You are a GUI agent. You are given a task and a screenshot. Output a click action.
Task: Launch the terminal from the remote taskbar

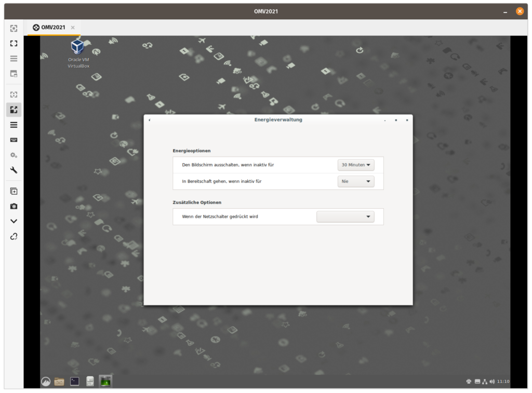point(75,382)
